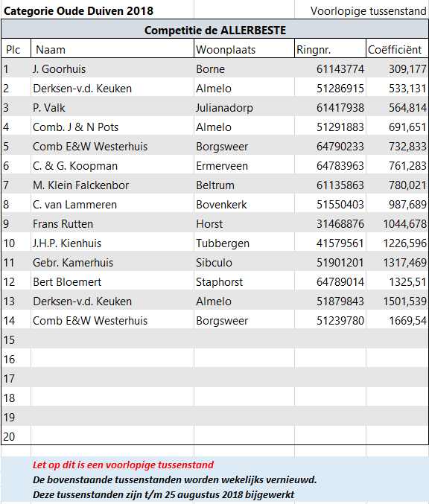
Task: Select the 'Naam' column header
Action: tap(112, 49)
